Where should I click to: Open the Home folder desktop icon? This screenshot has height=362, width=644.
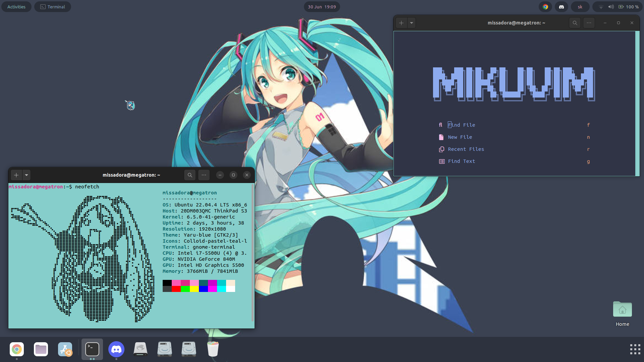[623, 313]
